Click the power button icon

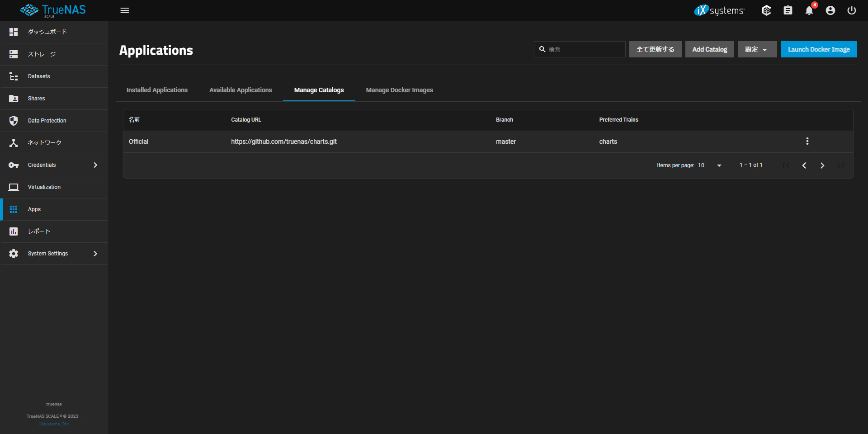[x=851, y=10]
